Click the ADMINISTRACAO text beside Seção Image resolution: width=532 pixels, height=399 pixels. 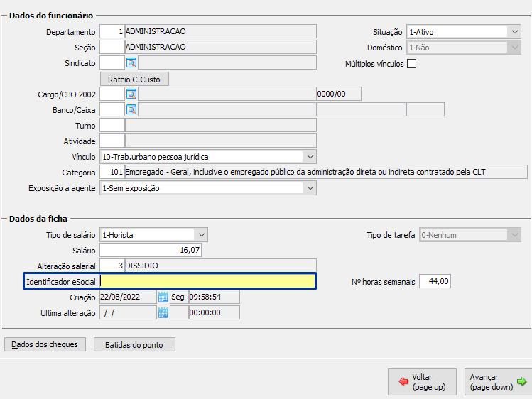click(x=156, y=47)
